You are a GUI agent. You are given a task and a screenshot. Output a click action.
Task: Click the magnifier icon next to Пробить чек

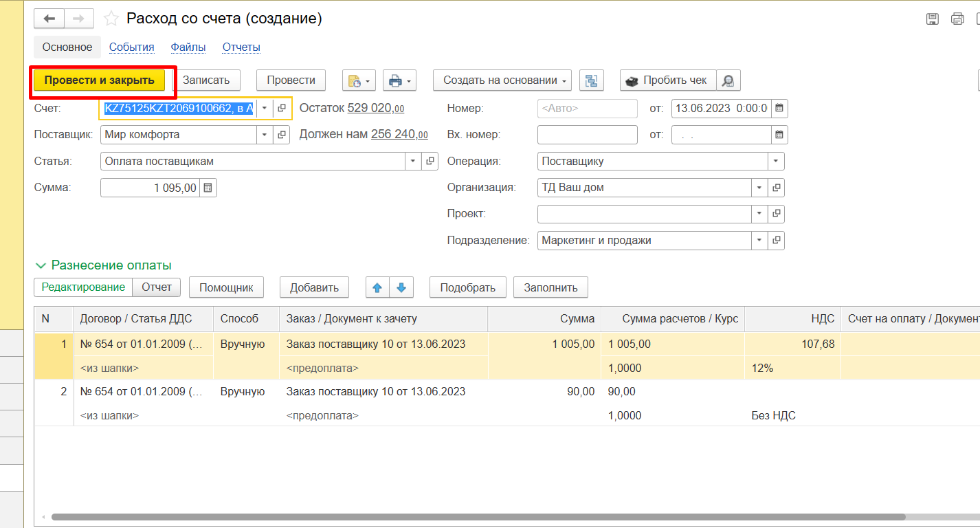pyautogui.click(x=728, y=80)
